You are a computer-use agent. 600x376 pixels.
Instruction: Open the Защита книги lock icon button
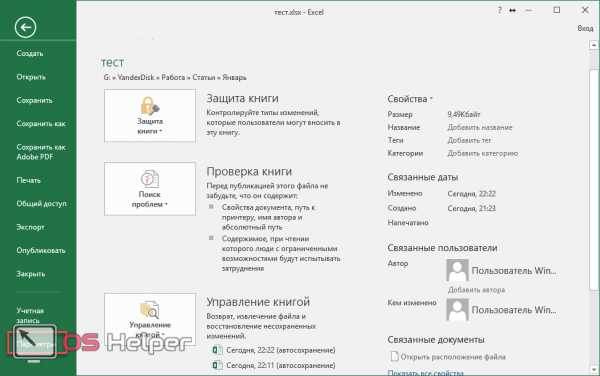tap(150, 106)
